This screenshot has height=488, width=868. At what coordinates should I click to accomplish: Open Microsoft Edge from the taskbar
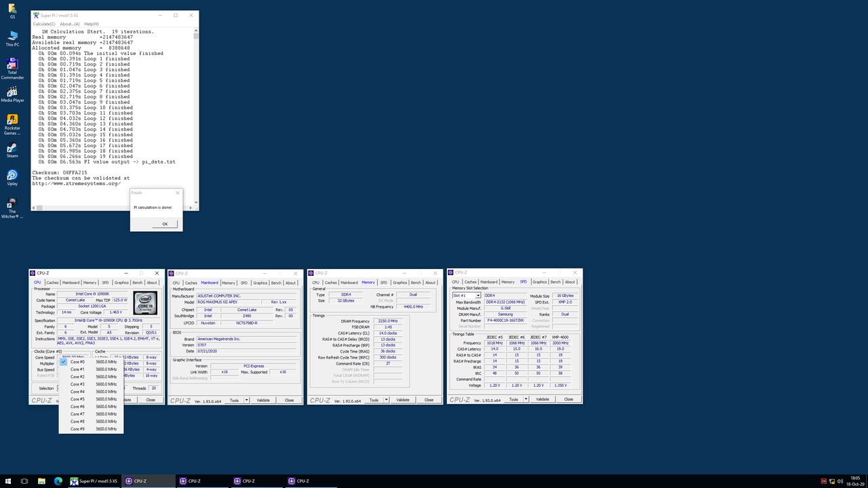[x=58, y=481]
